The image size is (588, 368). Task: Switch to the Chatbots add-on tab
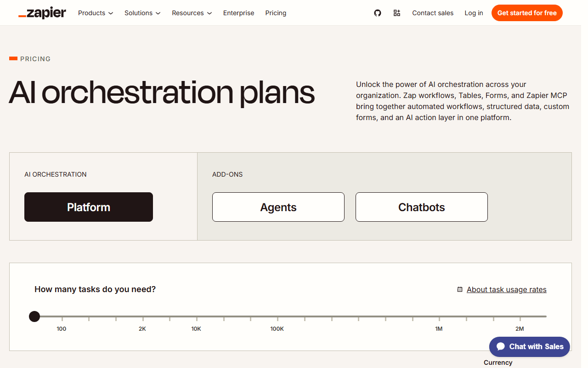pos(422,207)
